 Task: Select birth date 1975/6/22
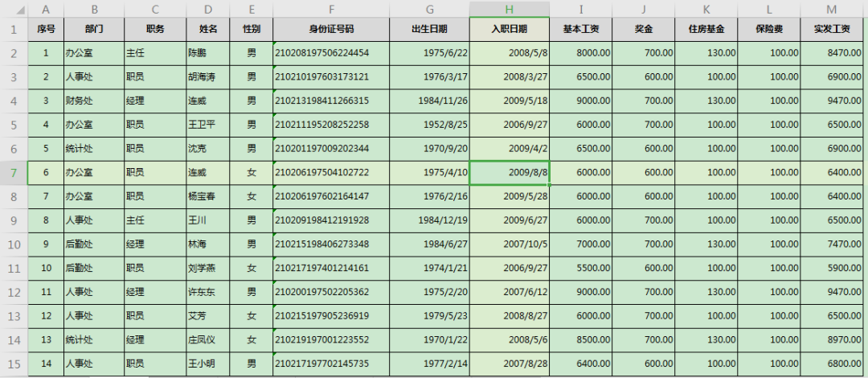pos(429,53)
